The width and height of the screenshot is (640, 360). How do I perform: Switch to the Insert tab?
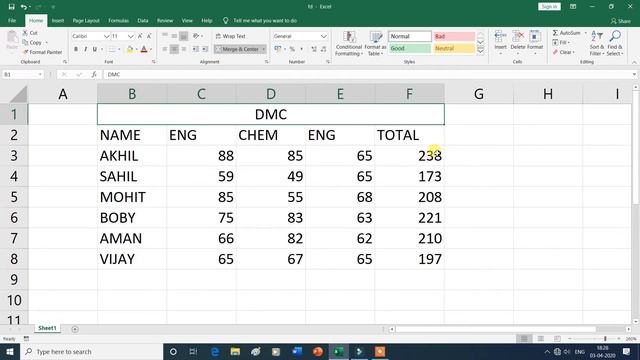(x=58, y=20)
